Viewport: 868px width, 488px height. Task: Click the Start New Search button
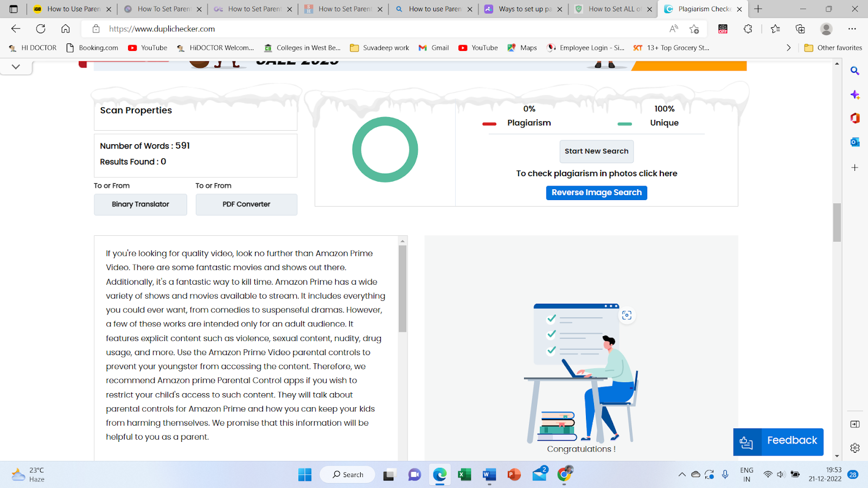coord(597,151)
